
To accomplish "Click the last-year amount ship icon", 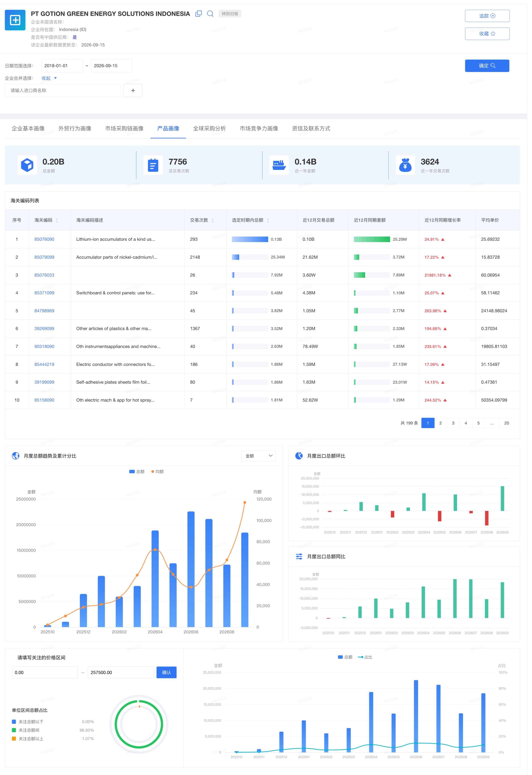I will point(279,165).
